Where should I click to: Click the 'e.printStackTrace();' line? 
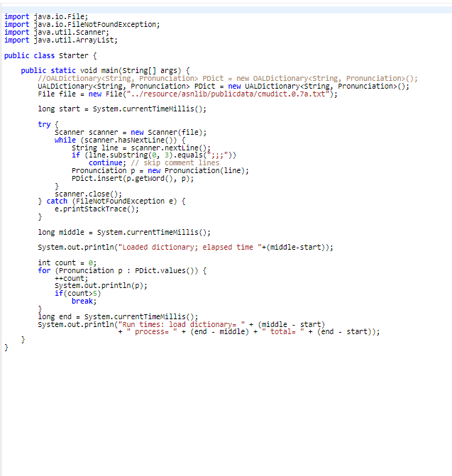pos(97,209)
